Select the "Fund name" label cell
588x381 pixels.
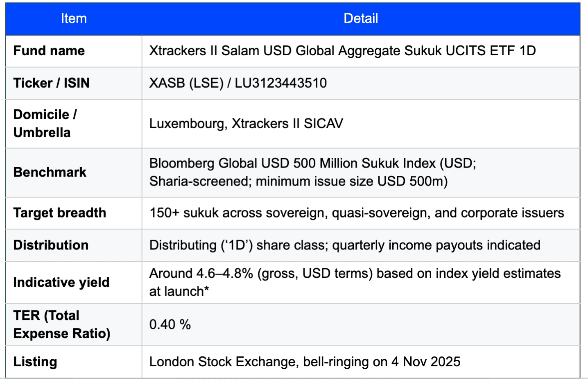point(49,51)
